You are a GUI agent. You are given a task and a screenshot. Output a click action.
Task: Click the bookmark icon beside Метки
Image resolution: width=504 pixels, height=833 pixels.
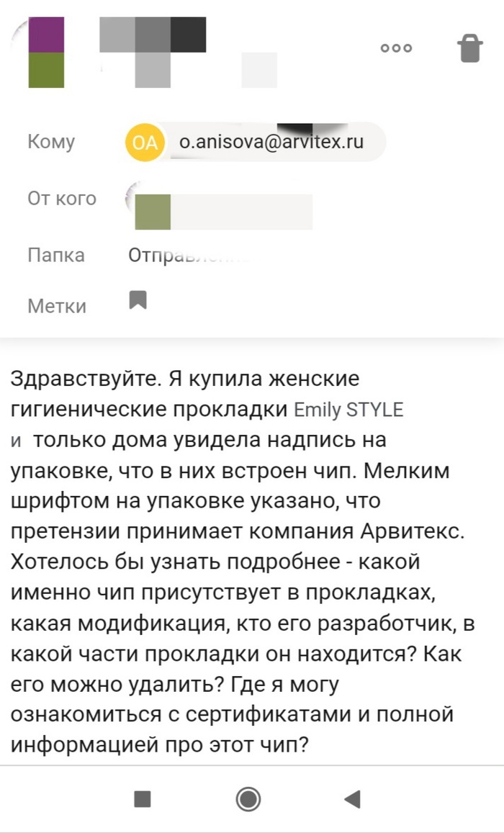(138, 300)
